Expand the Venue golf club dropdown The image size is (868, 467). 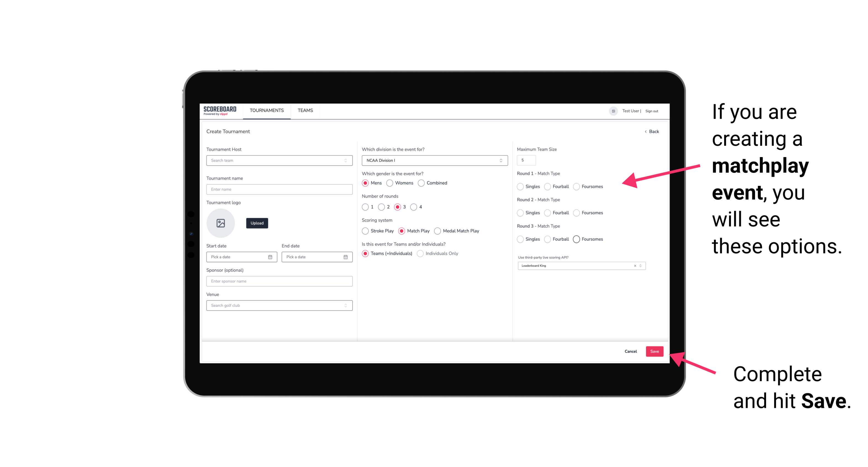pyautogui.click(x=345, y=305)
